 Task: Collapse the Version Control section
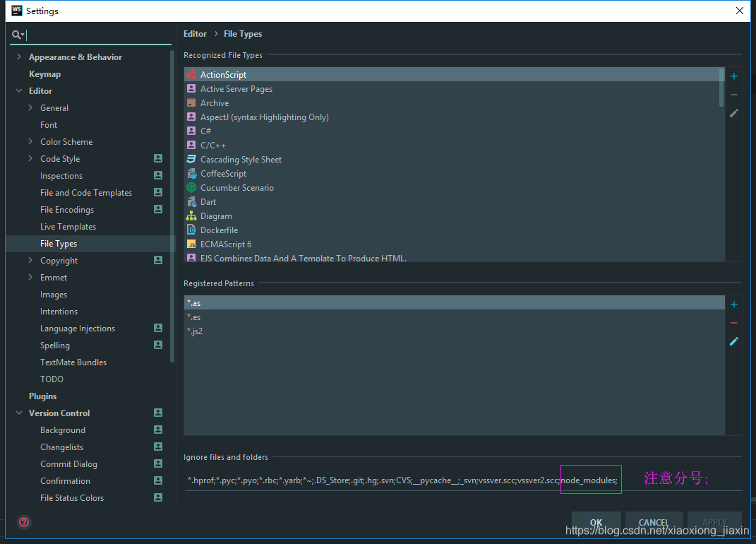click(19, 413)
